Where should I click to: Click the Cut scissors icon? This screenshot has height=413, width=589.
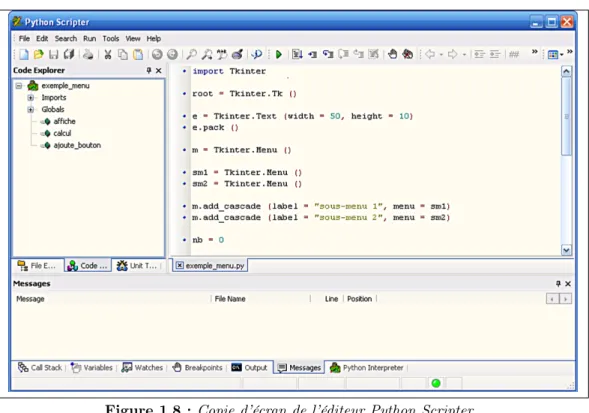108,54
